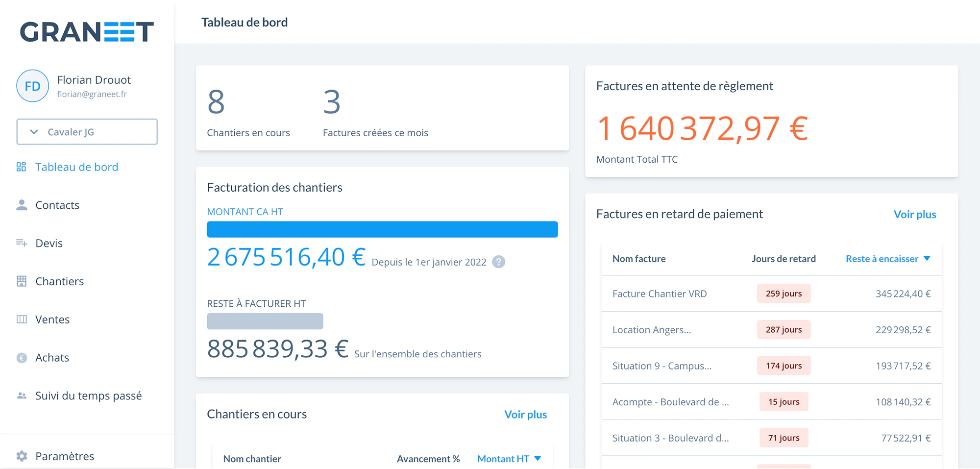The height and width of the screenshot is (469, 980).
Task: Click the Devis list-plus icon
Action: [22, 243]
